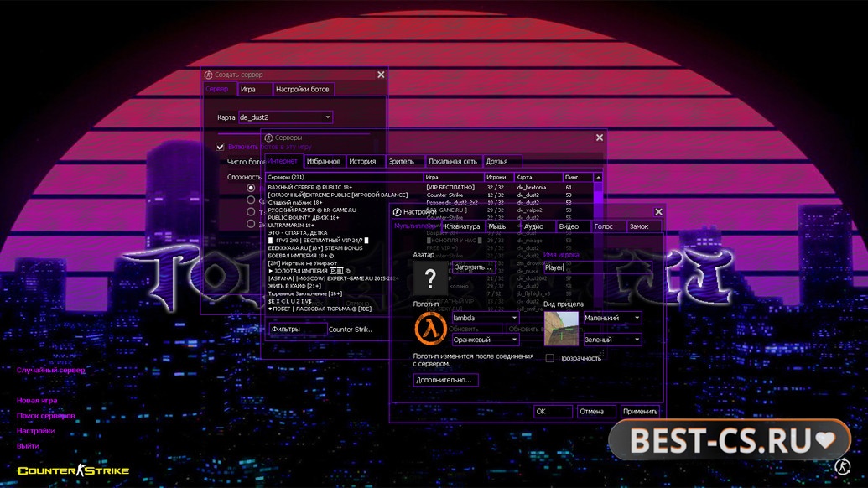Click the Отмена button in Настройки
This screenshot has height=488, width=868.
click(597, 412)
